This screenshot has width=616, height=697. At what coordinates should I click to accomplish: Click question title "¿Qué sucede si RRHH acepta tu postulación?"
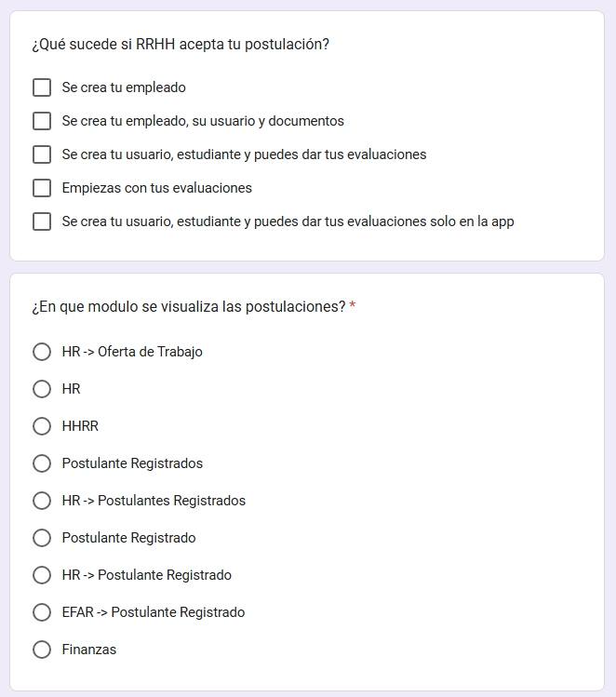(x=181, y=45)
